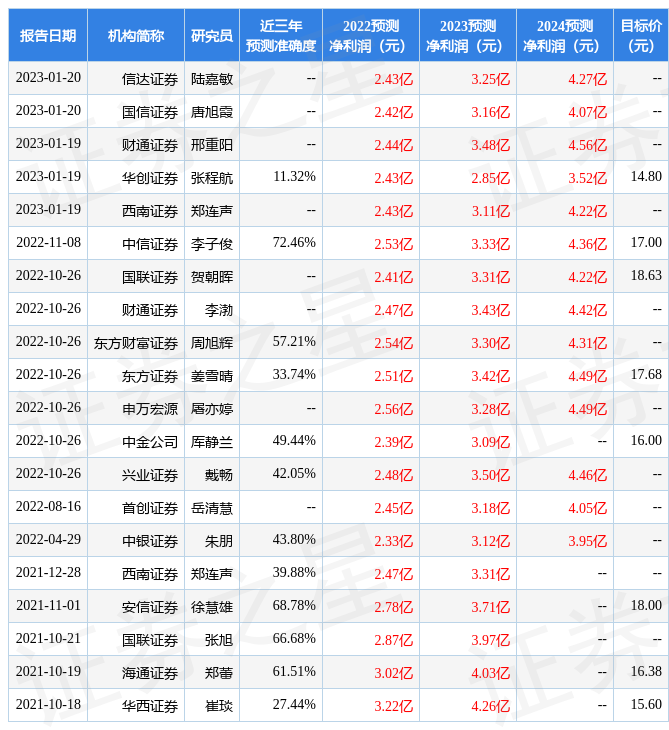This screenshot has width=669, height=730.
Task: Click the 4.05亿 forecast value
Action: point(588,508)
